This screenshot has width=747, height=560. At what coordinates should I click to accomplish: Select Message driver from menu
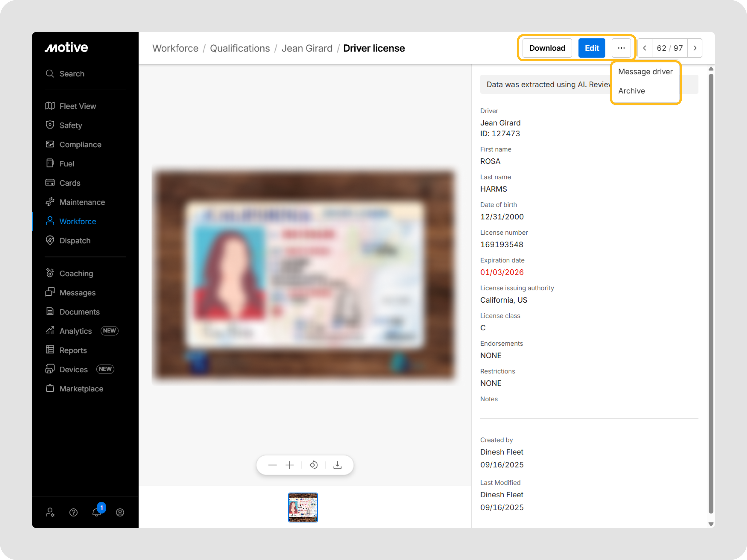pos(645,71)
